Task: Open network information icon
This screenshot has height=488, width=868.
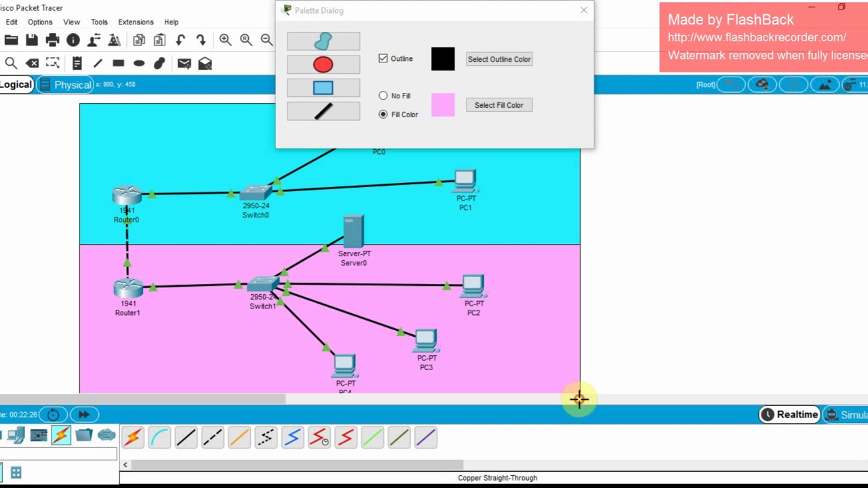Action: pos(73,40)
